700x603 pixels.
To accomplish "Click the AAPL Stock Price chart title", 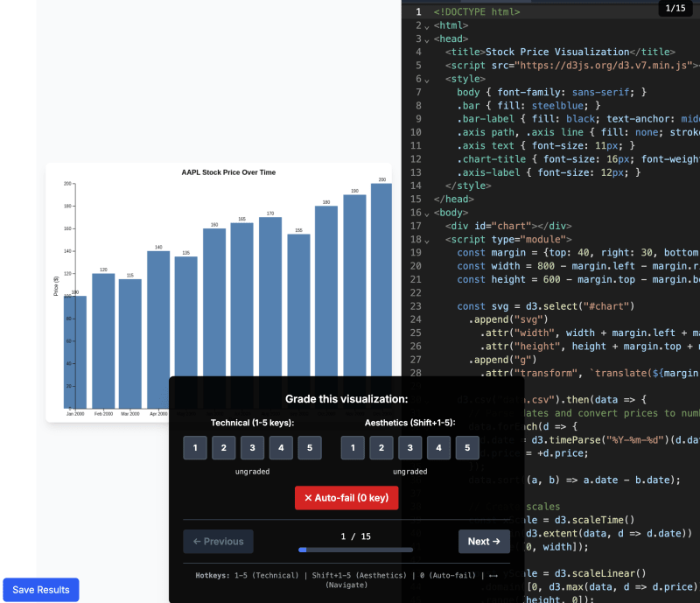I will pos(227,172).
